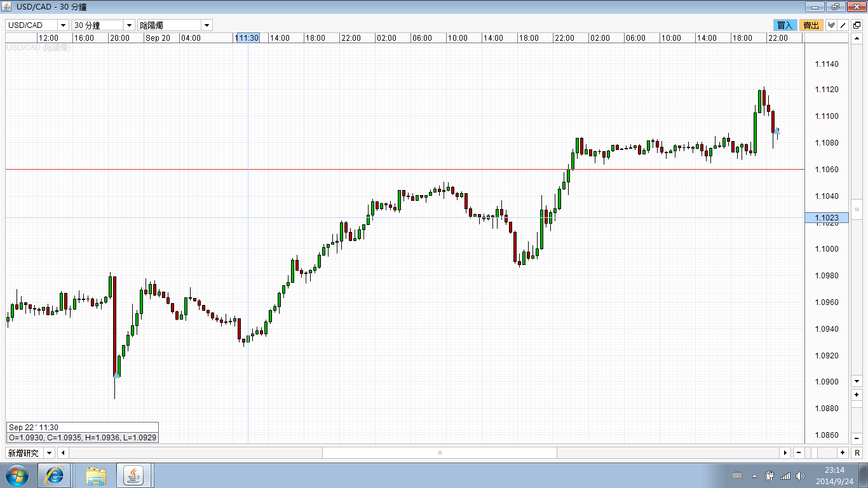Zoom out the time axis with minus

[799, 452]
